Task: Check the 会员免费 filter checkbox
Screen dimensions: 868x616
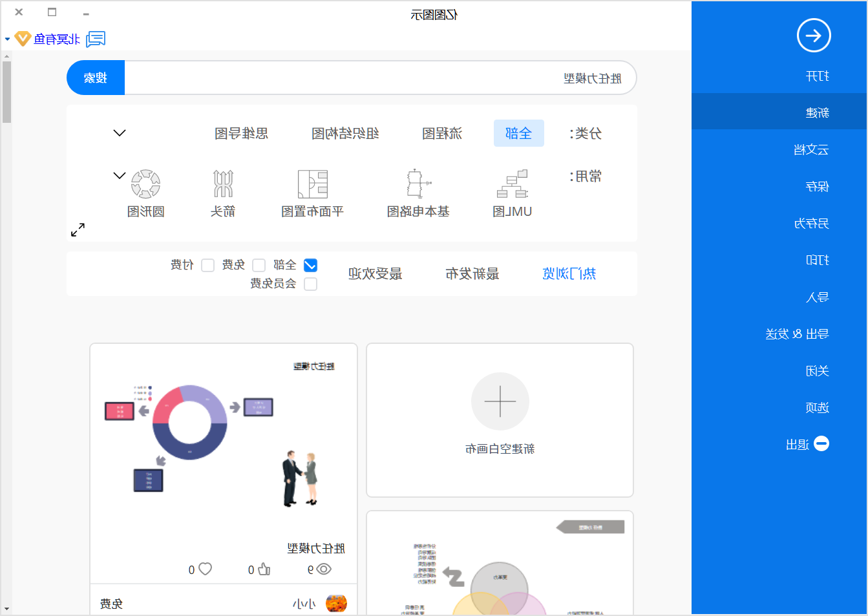Action: pyautogui.click(x=310, y=284)
